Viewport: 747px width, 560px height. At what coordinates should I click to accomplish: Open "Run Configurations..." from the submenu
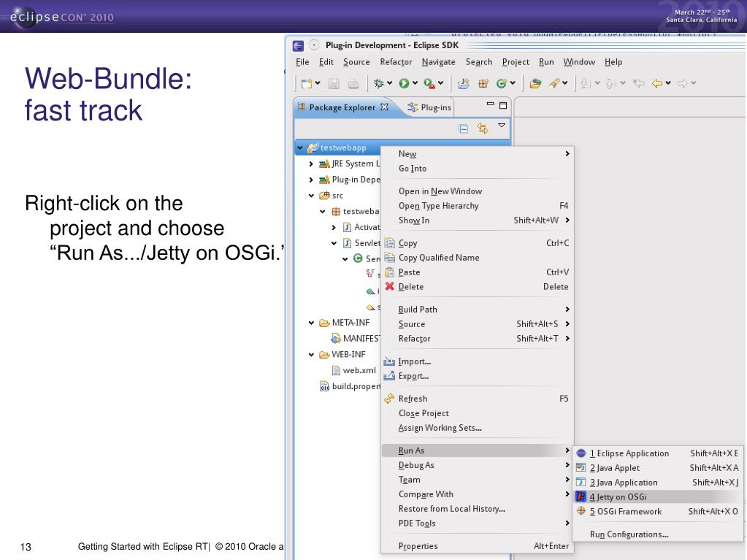(657, 534)
